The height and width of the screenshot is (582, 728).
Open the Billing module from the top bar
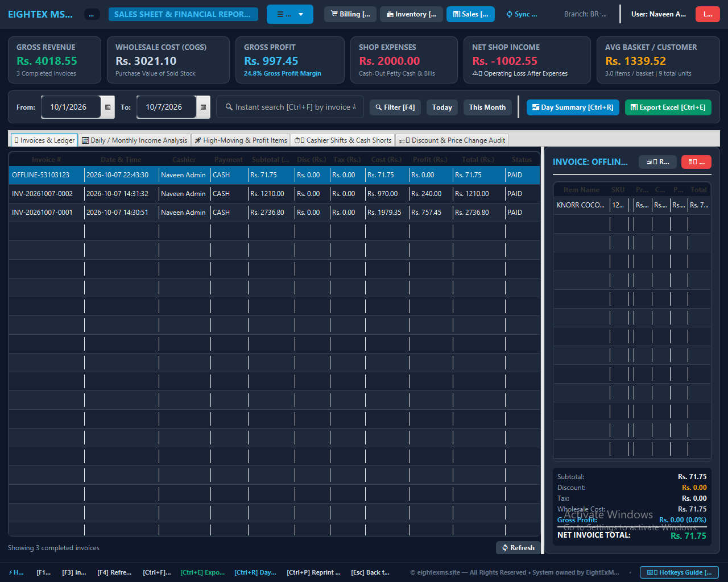click(x=350, y=14)
